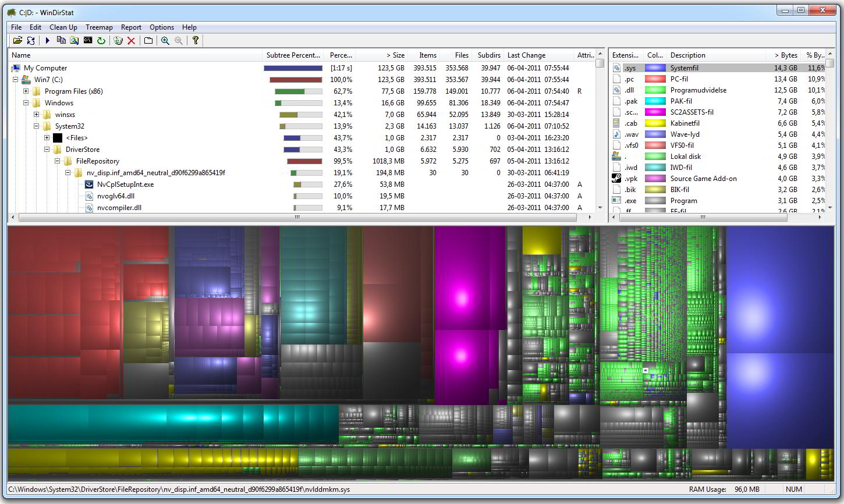Click the yellow question mark Help icon
This screenshot has width=844, height=504.
click(196, 41)
